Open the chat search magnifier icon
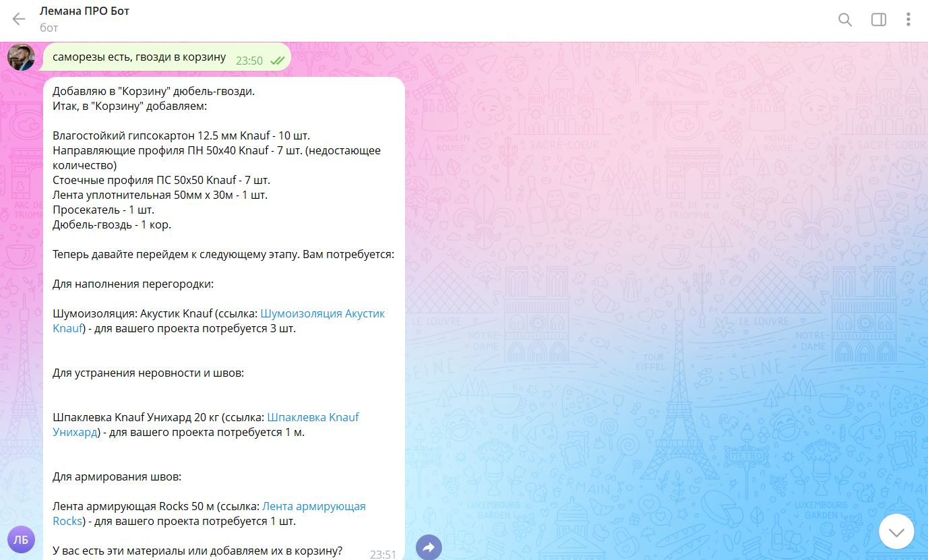Image resolution: width=928 pixels, height=560 pixels. [845, 19]
